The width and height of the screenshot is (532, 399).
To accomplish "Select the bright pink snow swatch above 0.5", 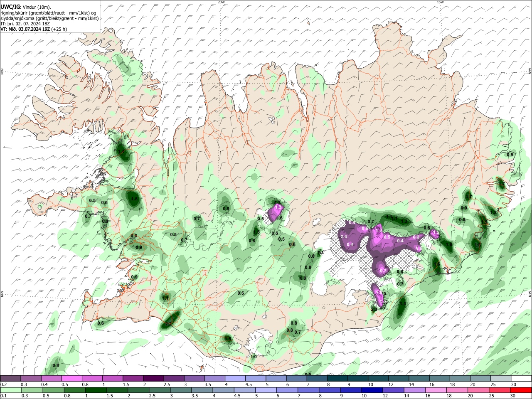I will [72, 379].
